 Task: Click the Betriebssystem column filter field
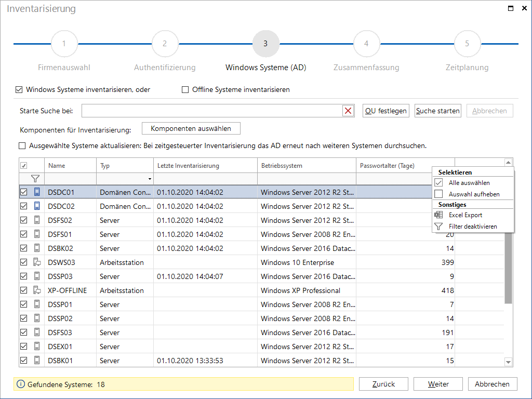(307, 179)
